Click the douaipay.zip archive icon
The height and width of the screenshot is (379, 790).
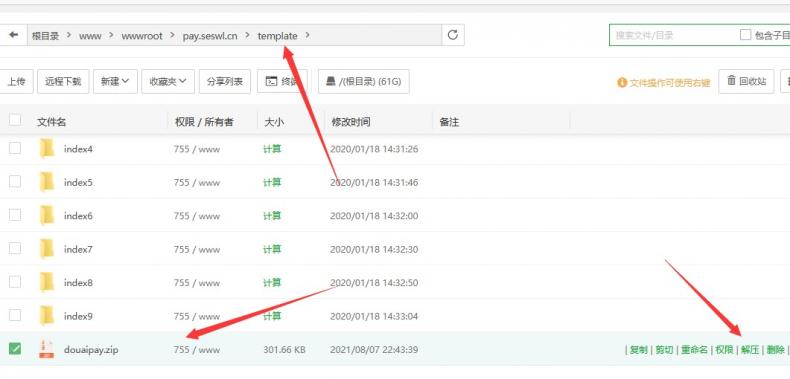coord(46,349)
